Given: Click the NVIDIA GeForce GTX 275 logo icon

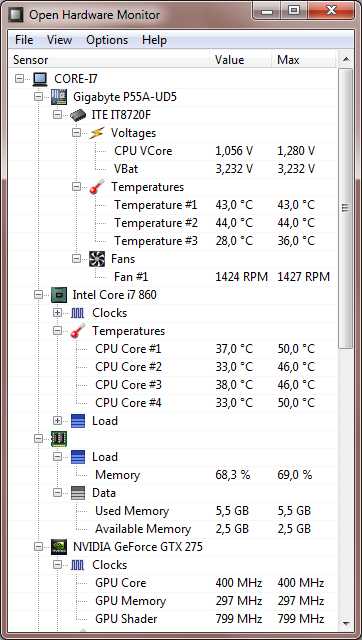Looking at the screenshot, I should (x=59, y=547).
